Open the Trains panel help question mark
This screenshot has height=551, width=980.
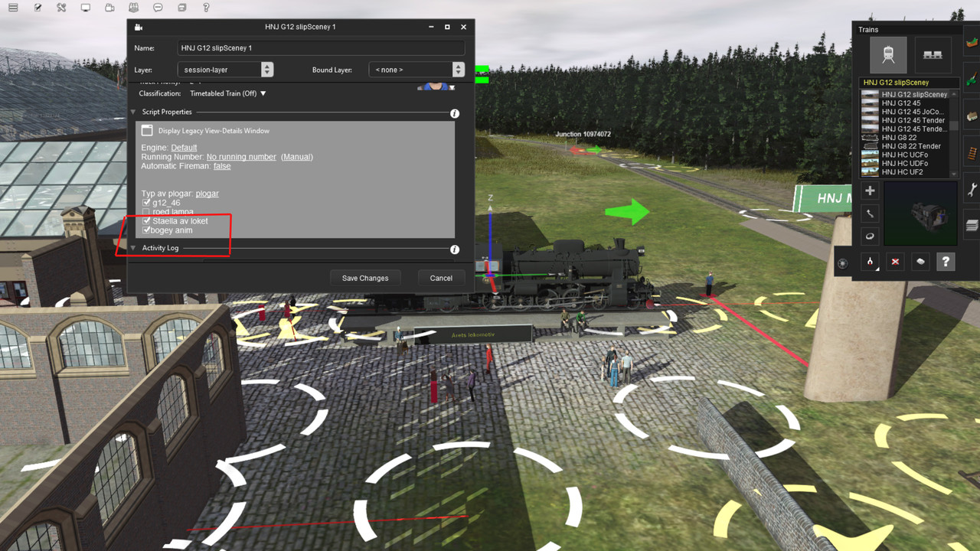(x=946, y=262)
